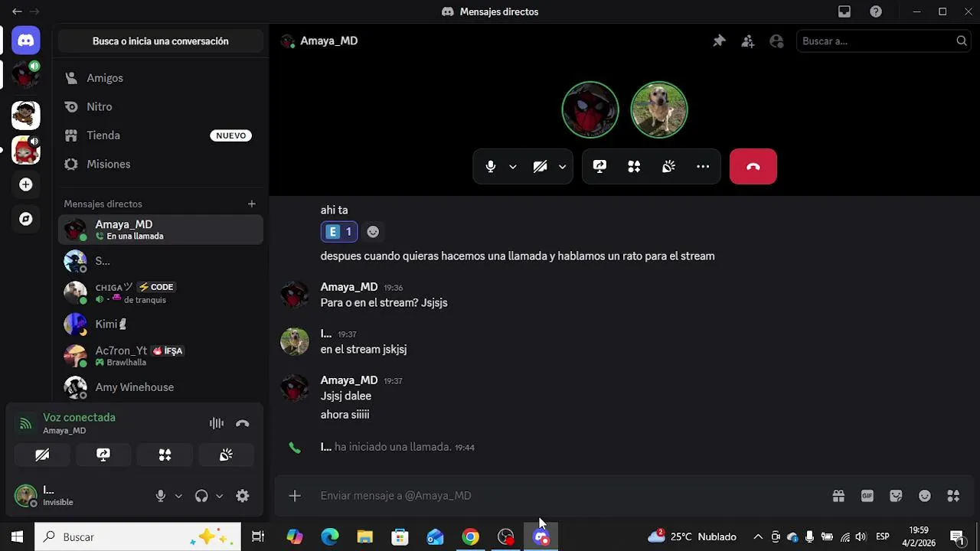Open user settings gear icon
Viewport: 980px width, 551px height.
tap(243, 496)
